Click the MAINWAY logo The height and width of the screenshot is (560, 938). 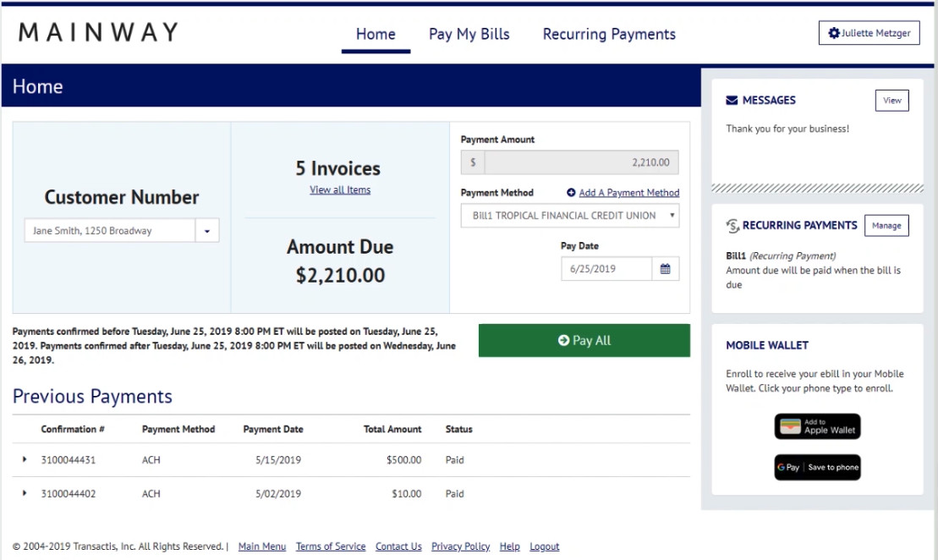tap(99, 32)
